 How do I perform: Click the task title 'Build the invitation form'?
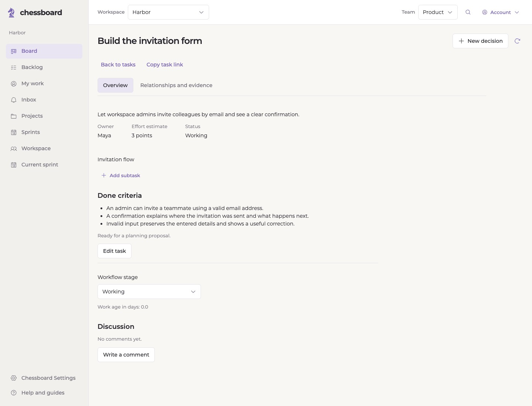(150, 41)
